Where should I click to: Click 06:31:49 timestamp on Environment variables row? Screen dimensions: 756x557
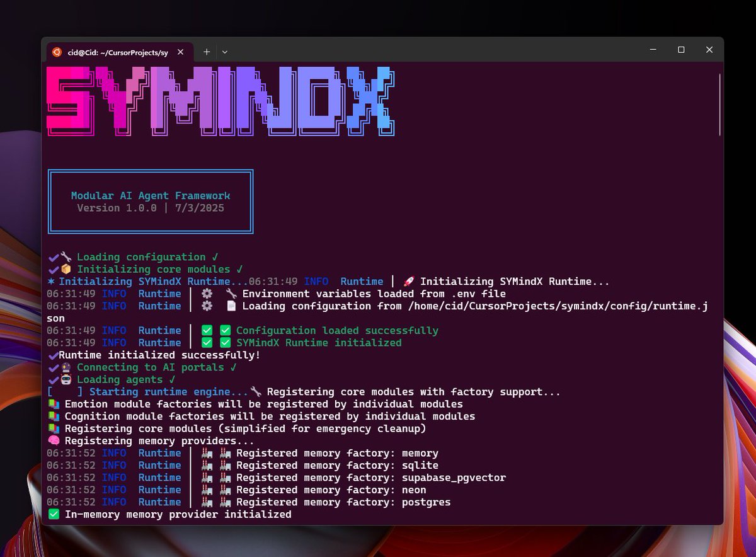pyautogui.click(x=71, y=294)
